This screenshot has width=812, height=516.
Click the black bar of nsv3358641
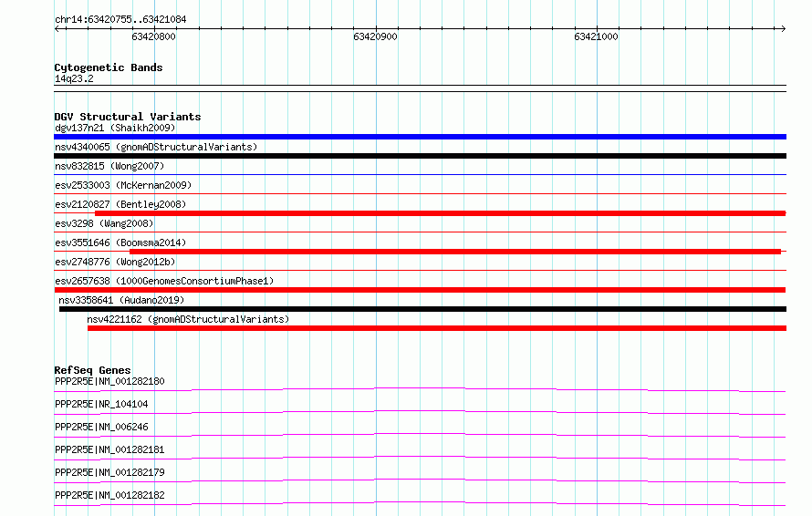coord(422,309)
